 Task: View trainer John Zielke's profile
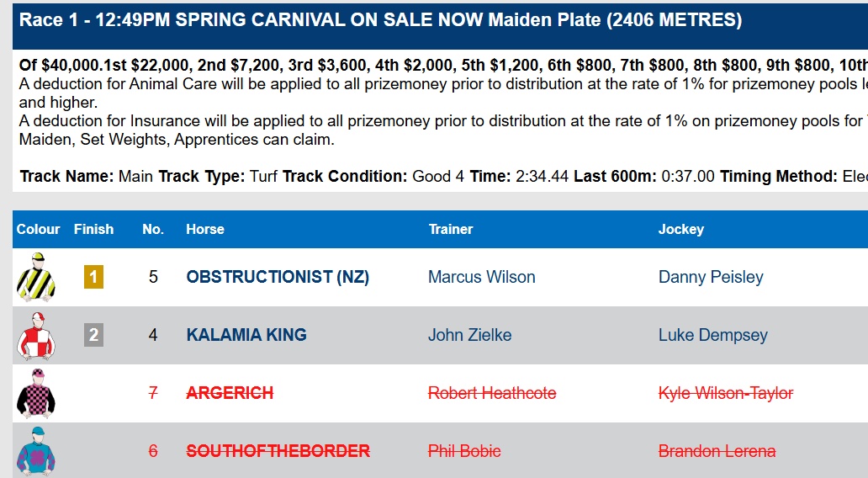[469, 335]
